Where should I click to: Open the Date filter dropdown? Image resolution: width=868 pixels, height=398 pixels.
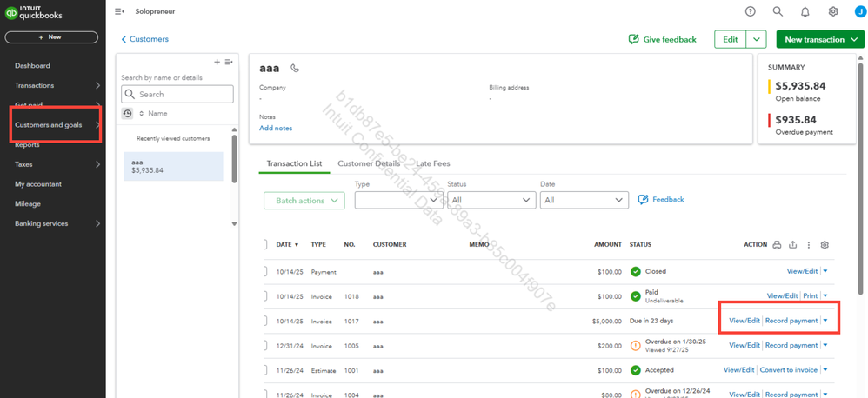[584, 200]
